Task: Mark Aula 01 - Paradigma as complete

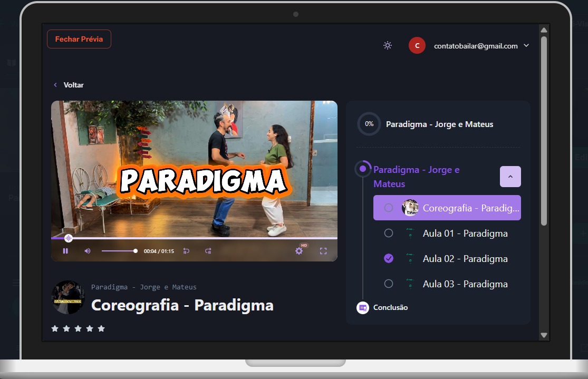Action: [389, 233]
